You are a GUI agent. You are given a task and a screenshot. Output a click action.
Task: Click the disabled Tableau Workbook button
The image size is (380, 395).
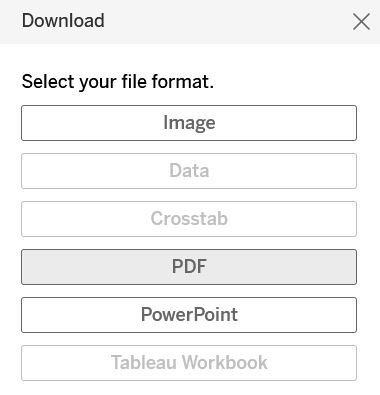[x=189, y=363]
